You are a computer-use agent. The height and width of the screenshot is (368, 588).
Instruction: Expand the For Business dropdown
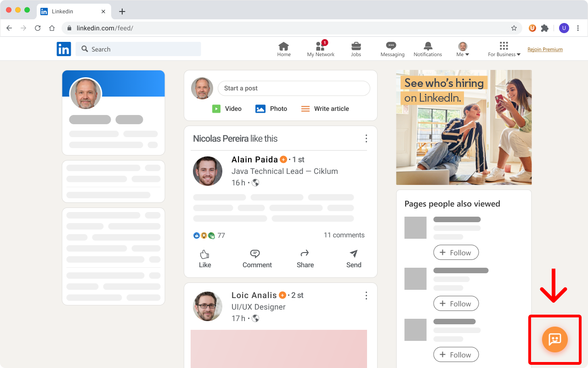coord(504,49)
